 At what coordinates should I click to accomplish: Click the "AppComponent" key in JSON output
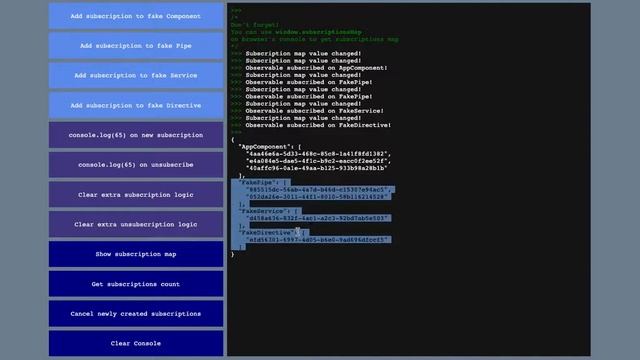coord(264,147)
